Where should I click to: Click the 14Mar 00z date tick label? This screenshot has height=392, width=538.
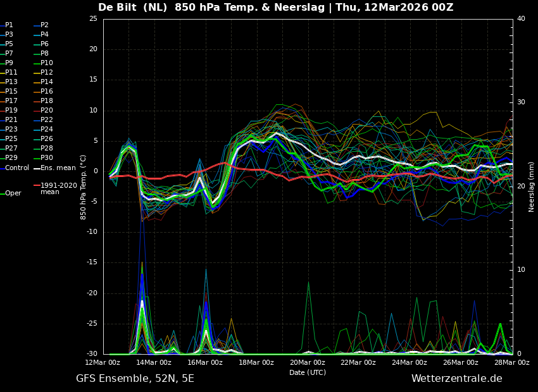154,363
